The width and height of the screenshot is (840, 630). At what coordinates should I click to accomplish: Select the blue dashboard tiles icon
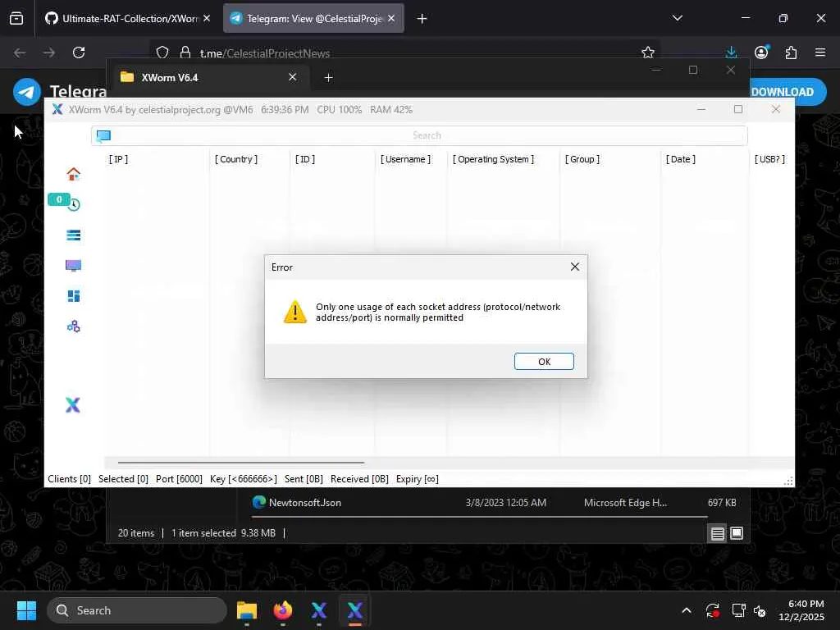pyautogui.click(x=73, y=296)
